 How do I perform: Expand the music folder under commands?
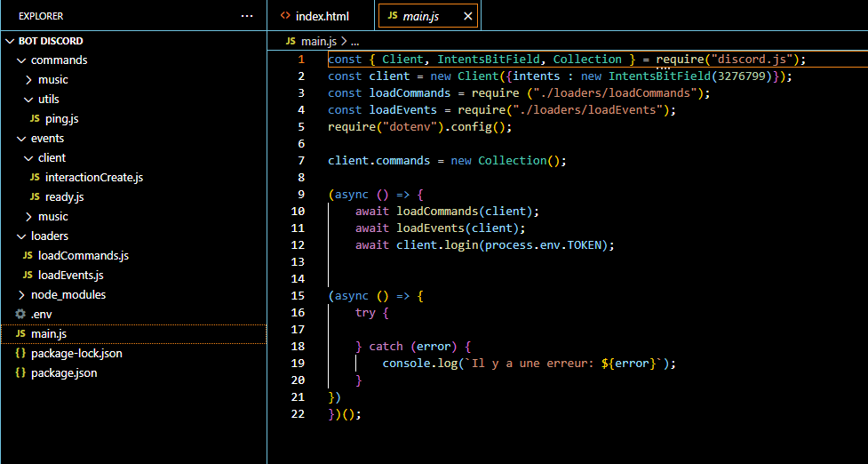pos(28,80)
